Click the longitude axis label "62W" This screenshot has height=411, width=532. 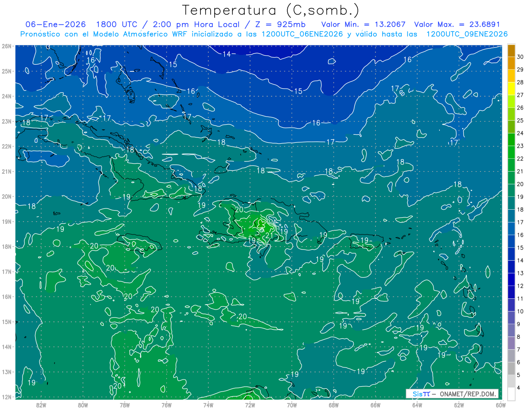[x=459, y=405]
